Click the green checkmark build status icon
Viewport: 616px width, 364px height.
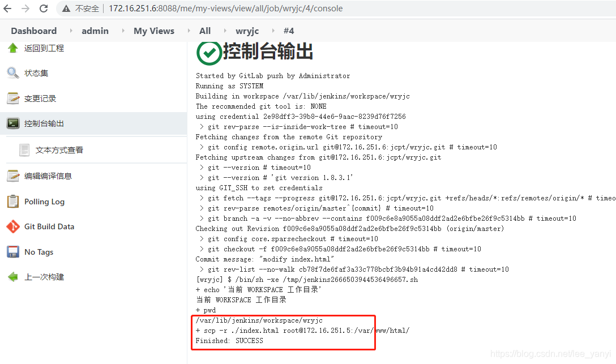(210, 54)
